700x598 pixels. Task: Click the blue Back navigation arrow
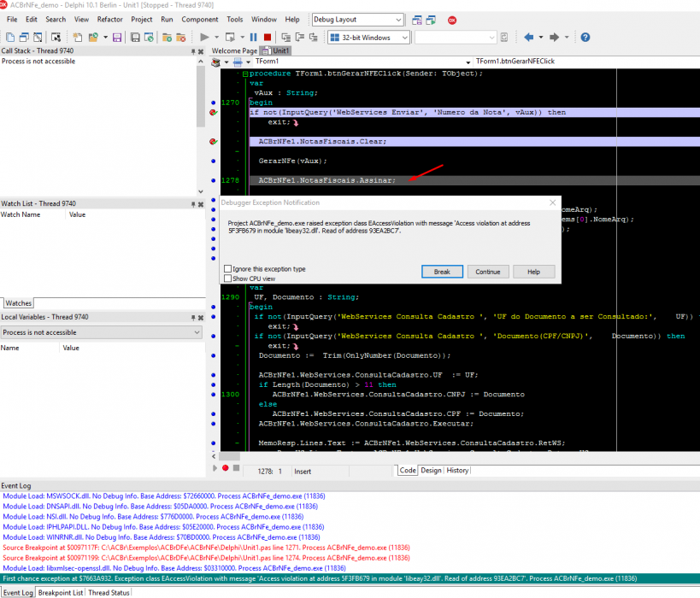528,38
